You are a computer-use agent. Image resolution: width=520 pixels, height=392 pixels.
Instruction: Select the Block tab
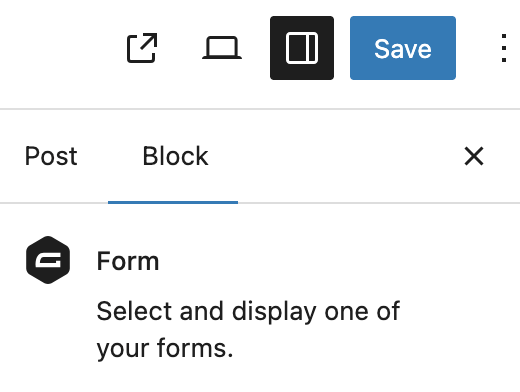click(175, 156)
